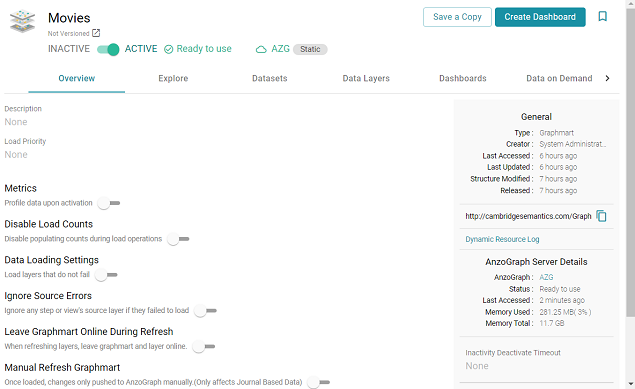Click the vertical scrollbar thumb
The image size is (635, 389).
(x=631, y=162)
